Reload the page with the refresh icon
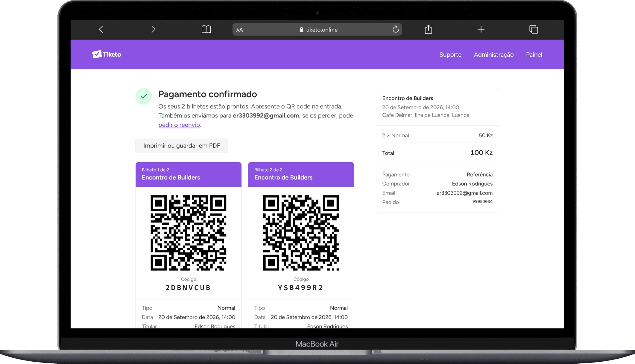Screen dimensions: 635x364 (396, 29)
